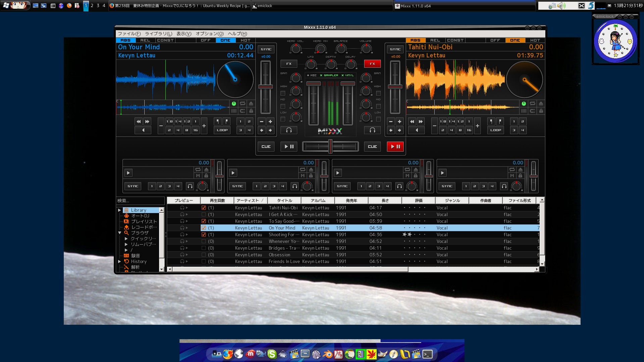This screenshot has width=644, height=362.
Task: Toggle the played checkbox on the On Your Mind row
Action: 203,228
